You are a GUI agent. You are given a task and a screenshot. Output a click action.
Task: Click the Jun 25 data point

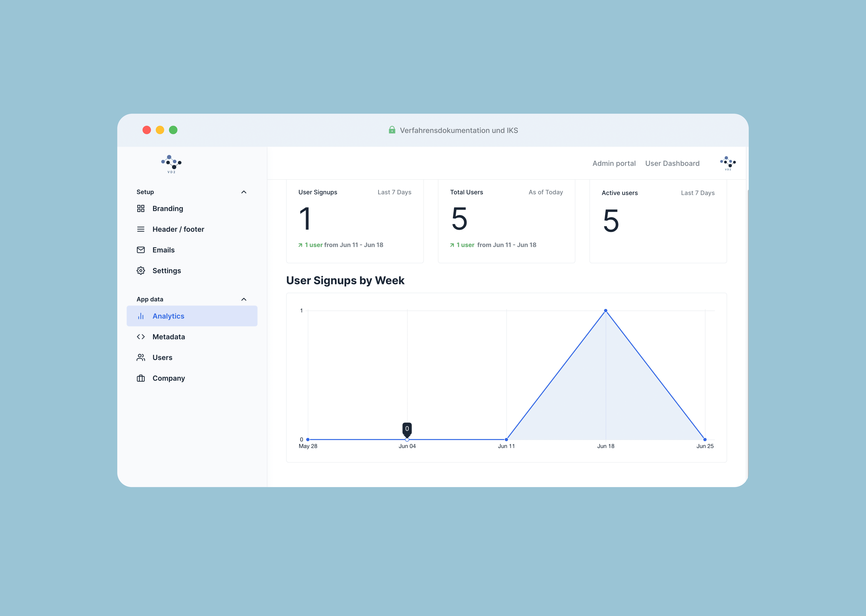point(705,440)
